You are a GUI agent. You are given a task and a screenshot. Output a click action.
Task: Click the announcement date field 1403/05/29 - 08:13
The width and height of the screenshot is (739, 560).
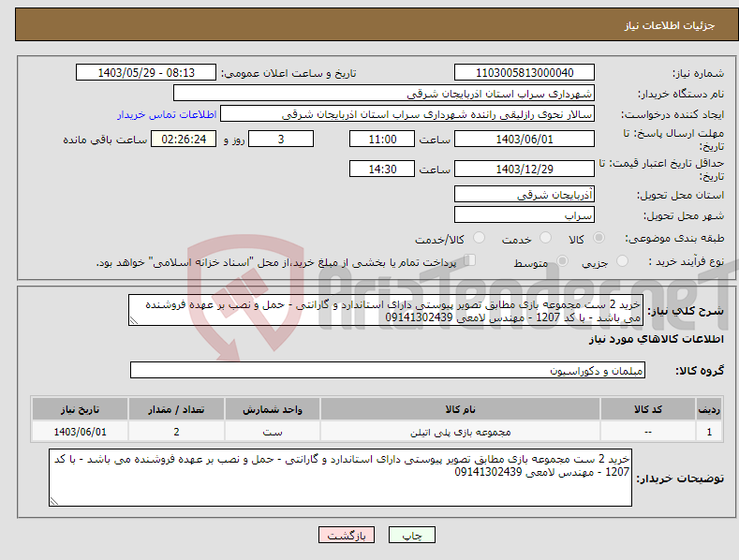click(x=145, y=73)
